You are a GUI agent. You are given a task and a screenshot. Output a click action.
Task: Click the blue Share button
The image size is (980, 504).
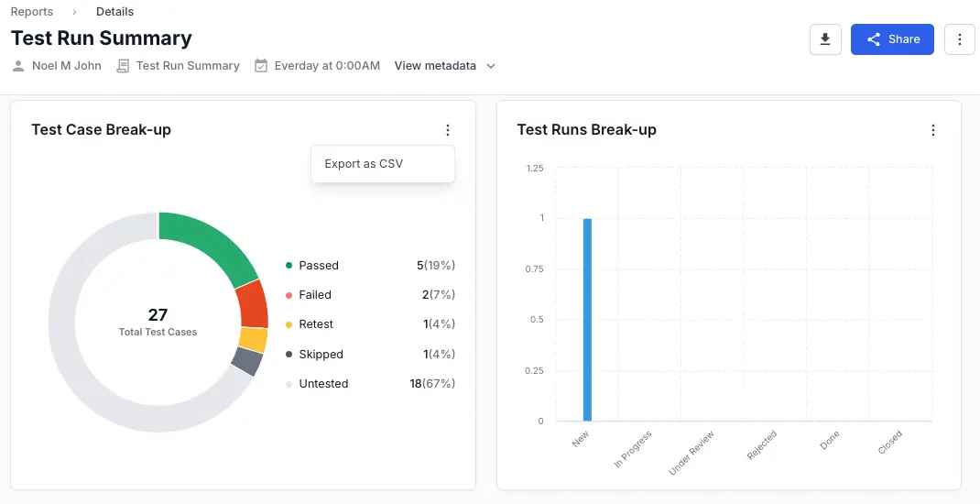click(x=891, y=39)
